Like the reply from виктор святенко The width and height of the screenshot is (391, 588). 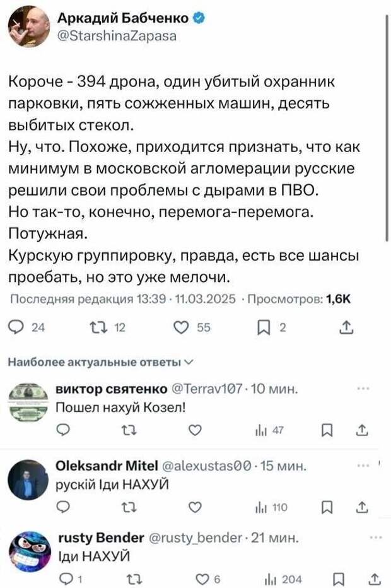click(x=195, y=430)
